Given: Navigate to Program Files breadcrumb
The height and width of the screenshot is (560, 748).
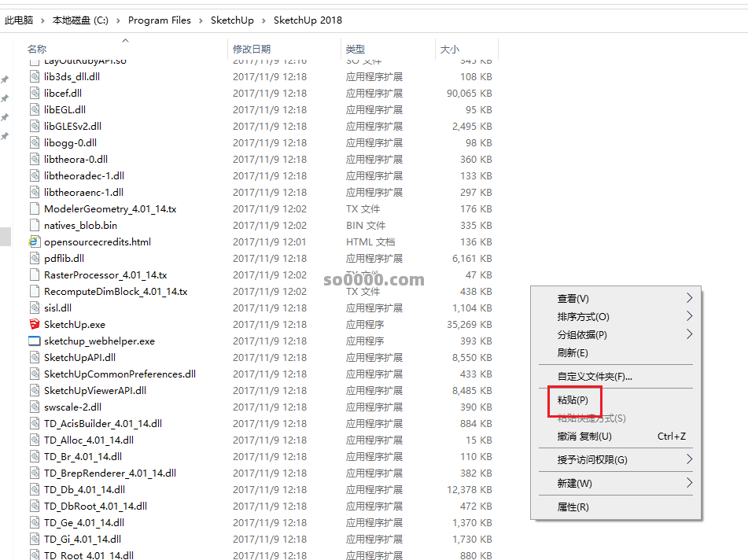Looking at the screenshot, I should (x=160, y=20).
